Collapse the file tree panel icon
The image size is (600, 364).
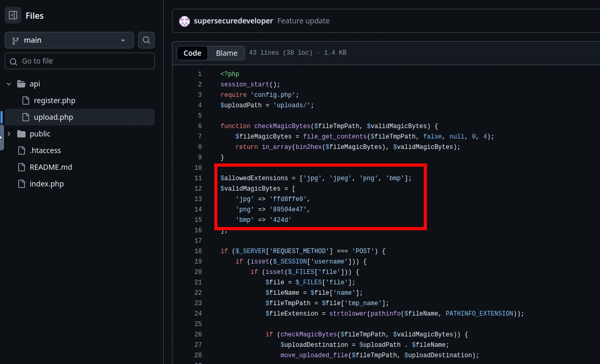click(13, 16)
